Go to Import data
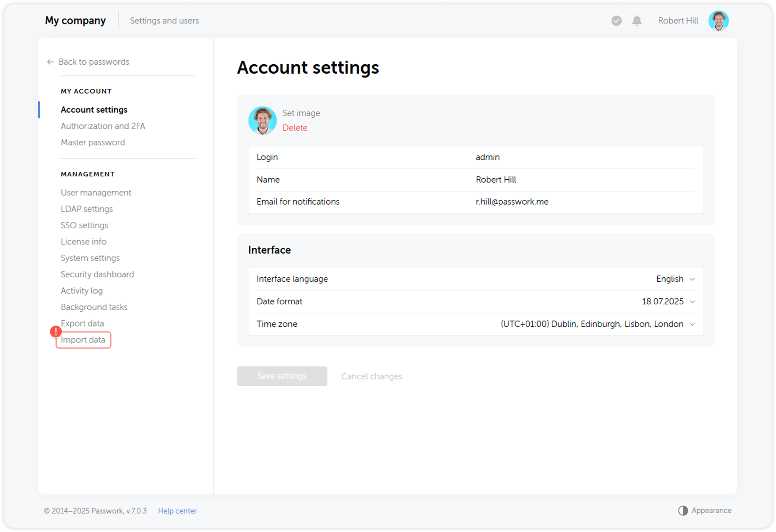This screenshot has width=776, height=532. (83, 340)
